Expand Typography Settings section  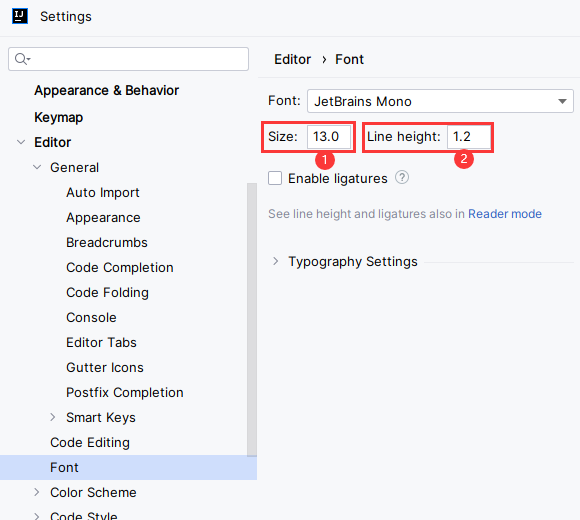pos(276,261)
